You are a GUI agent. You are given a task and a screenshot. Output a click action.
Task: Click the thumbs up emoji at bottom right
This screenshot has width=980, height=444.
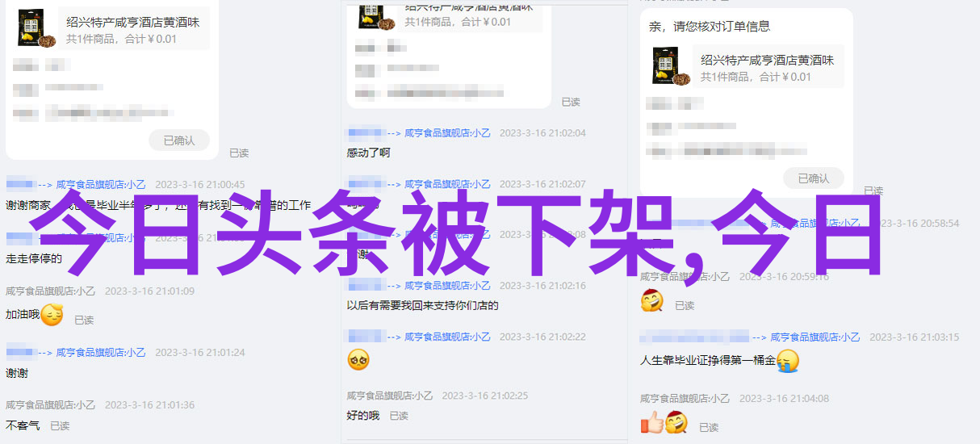pyautogui.click(x=651, y=422)
